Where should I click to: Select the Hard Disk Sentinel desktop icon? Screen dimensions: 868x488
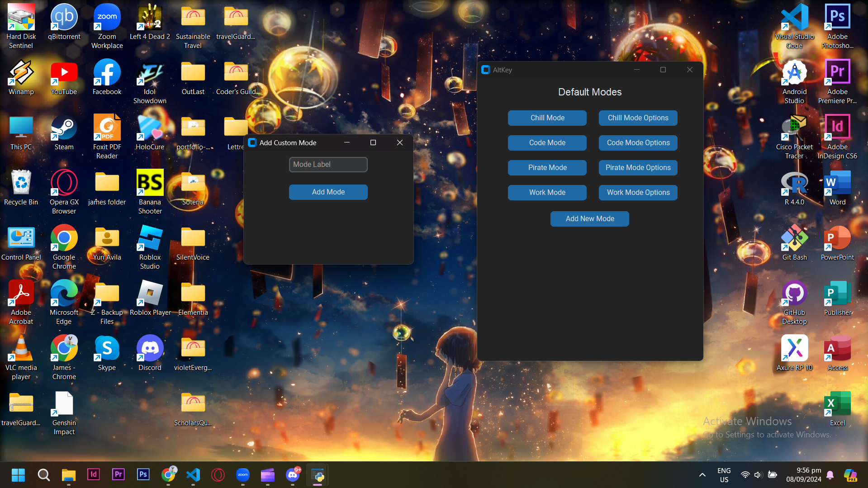[x=21, y=26]
